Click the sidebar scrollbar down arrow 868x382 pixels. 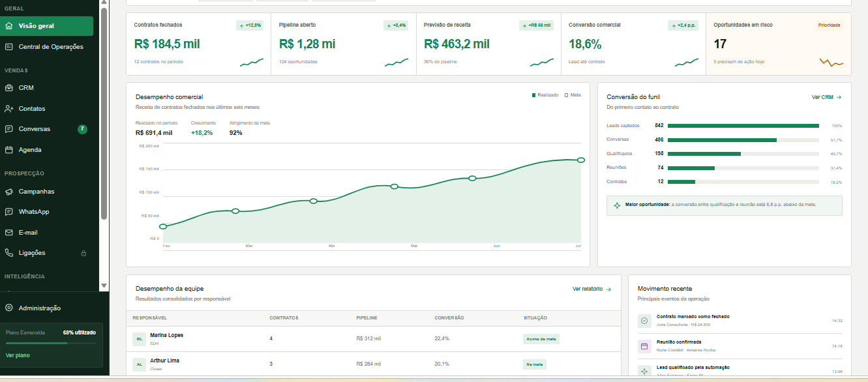click(x=104, y=286)
